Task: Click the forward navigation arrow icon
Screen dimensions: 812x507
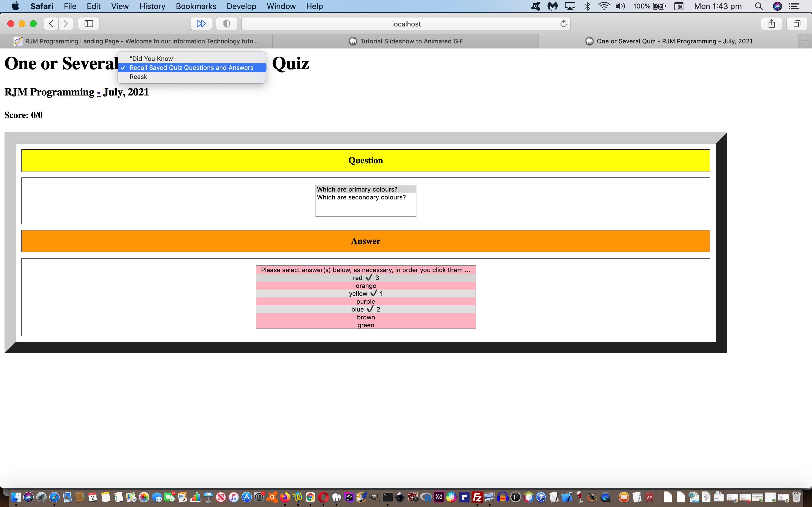Action: 65,23
